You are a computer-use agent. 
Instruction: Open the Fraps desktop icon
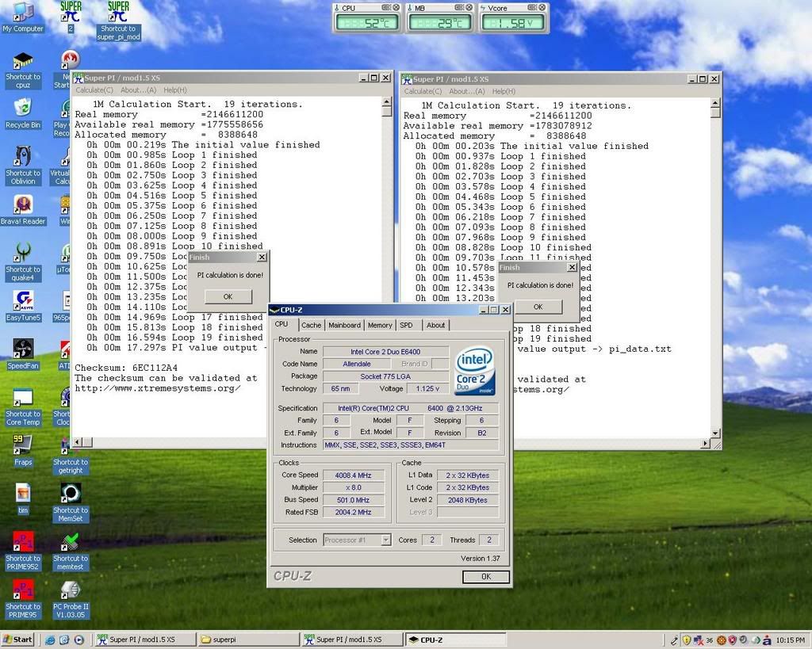click(x=23, y=445)
